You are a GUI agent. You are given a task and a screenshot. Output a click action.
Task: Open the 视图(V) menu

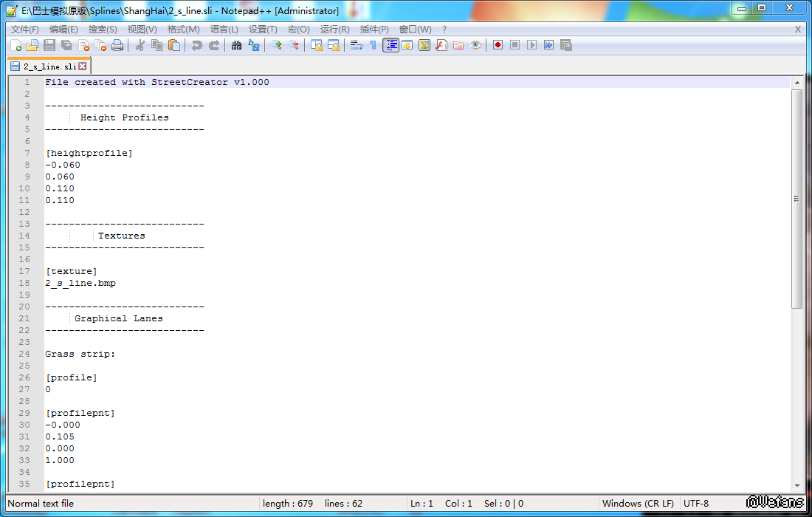click(142, 30)
